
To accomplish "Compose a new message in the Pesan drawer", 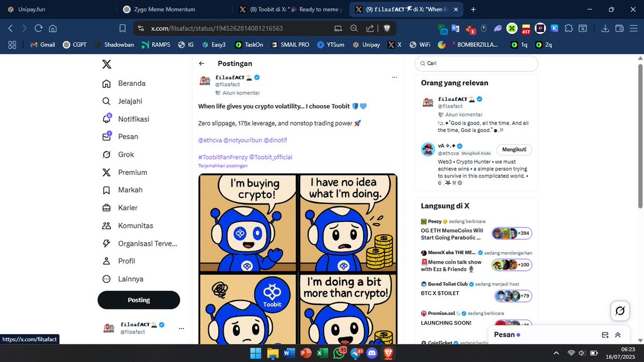I will tap(605, 335).
